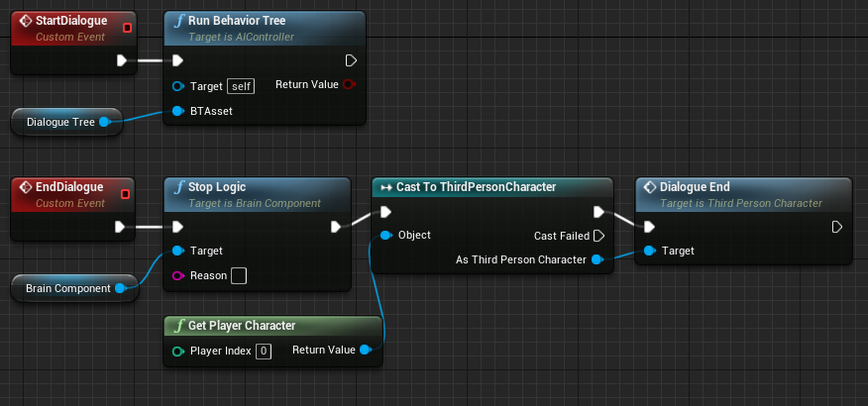
Task: Click the Return Value pin on Run Behavior Tree
Action: [x=349, y=85]
